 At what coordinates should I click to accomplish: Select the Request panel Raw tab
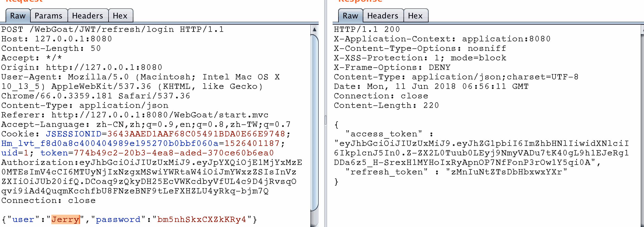click(x=18, y=16)
